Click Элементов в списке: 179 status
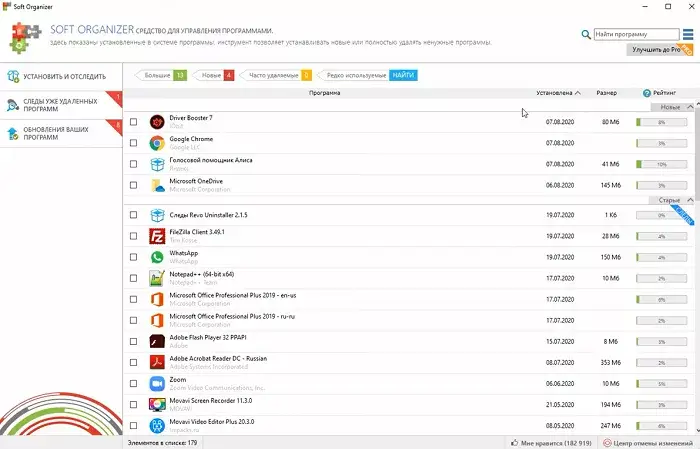Viewport: 700px width, 449px height. tap(162, 443)
